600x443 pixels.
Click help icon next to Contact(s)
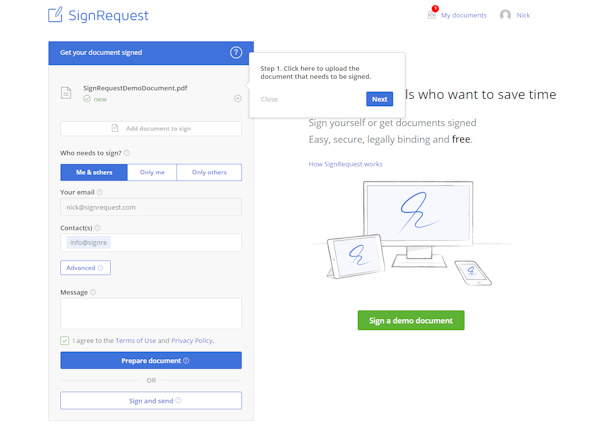click(x=97, y=228)
